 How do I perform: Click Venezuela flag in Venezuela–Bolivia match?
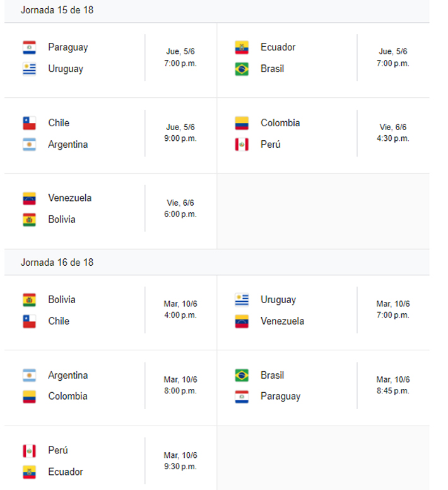click(29, 198)
